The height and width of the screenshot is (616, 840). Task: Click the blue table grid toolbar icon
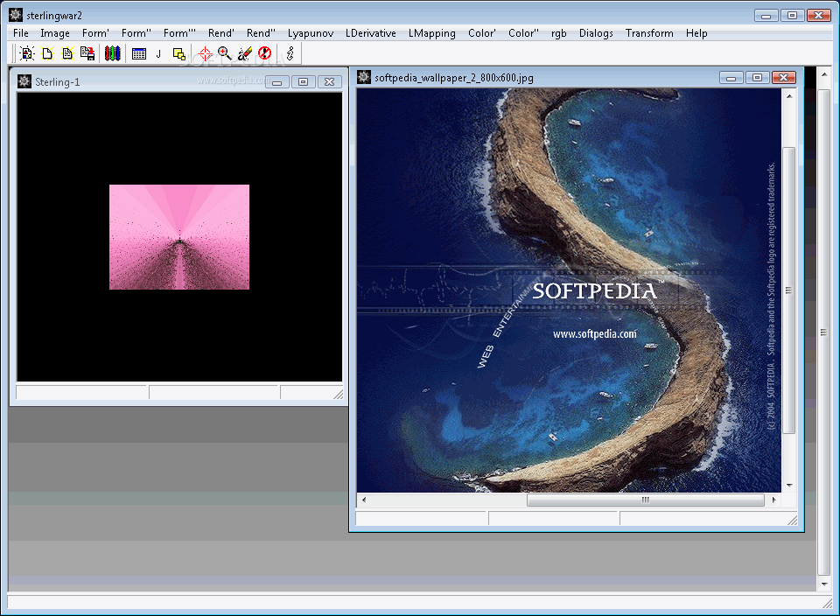point(139,53)
